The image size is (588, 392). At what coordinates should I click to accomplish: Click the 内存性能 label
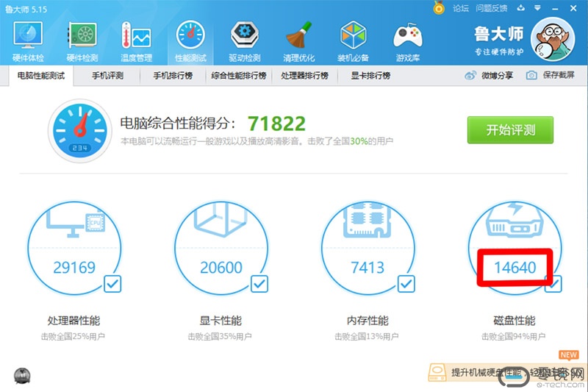tap(367, 321)
